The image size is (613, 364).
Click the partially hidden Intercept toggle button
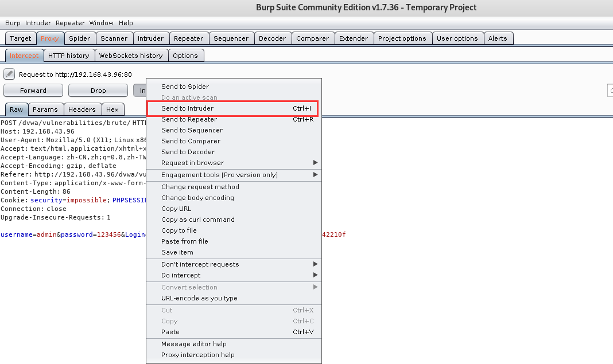[139, 90]
